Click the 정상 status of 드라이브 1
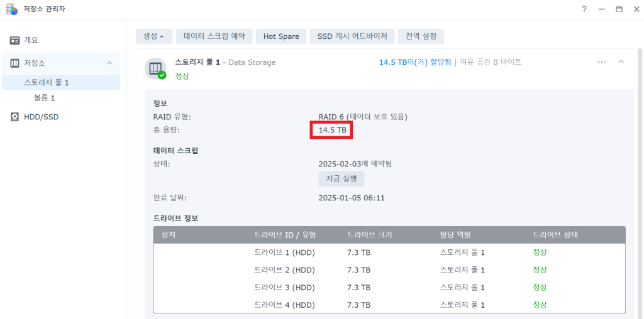 (540, 252)
